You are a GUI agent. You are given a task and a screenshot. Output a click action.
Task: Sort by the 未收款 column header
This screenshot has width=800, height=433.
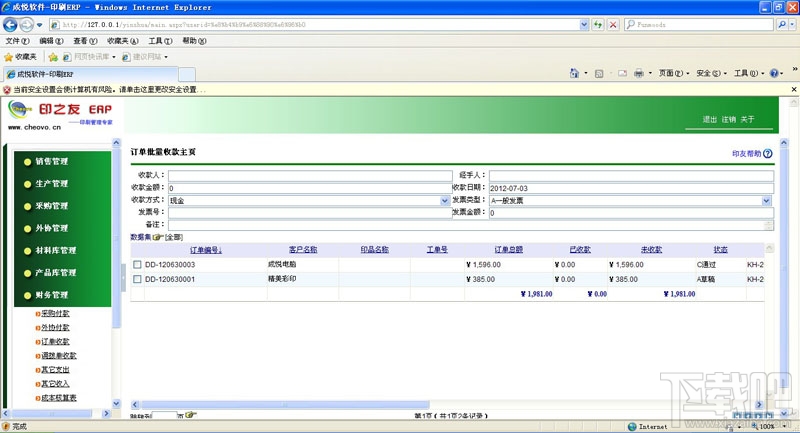(651, 250)
